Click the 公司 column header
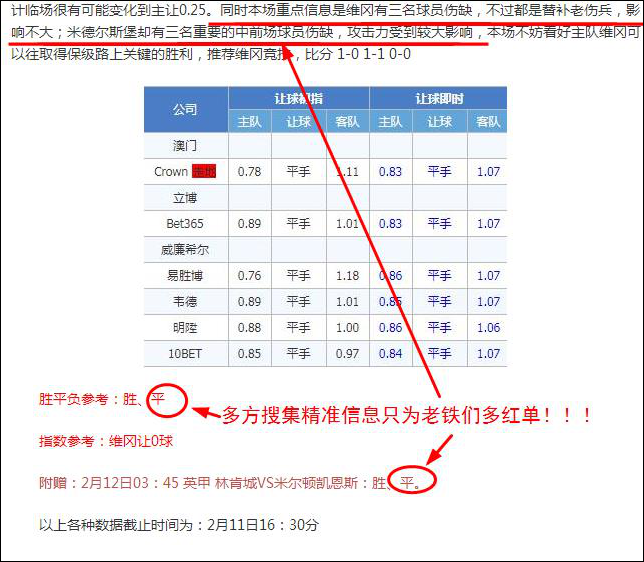This screenshot has width=644, height=562. [x=186, y=109]
